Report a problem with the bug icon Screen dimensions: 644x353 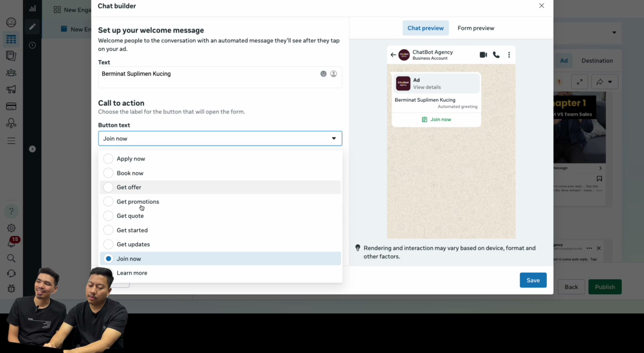coord(11,288)
